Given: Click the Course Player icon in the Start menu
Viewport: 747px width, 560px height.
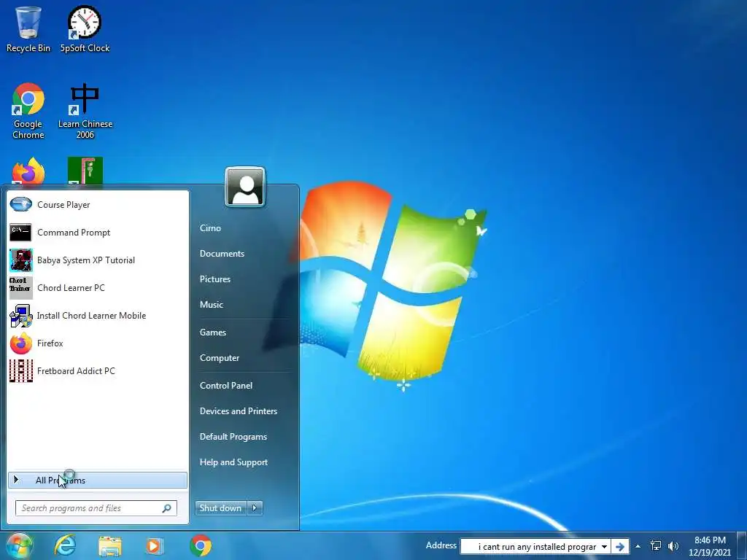Looking at the screenshot, I should tap(20, 205).
